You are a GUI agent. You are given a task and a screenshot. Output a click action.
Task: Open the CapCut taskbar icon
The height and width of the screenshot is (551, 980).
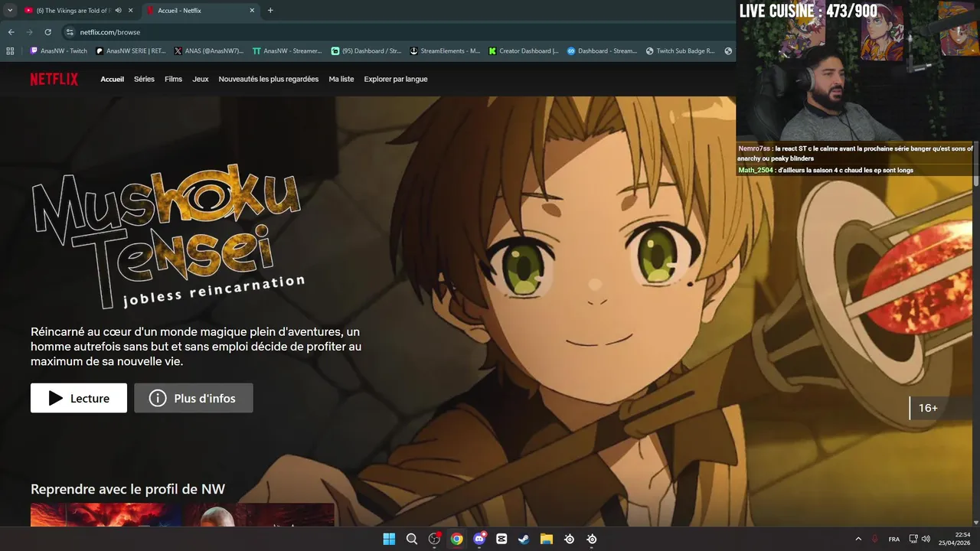501,539
